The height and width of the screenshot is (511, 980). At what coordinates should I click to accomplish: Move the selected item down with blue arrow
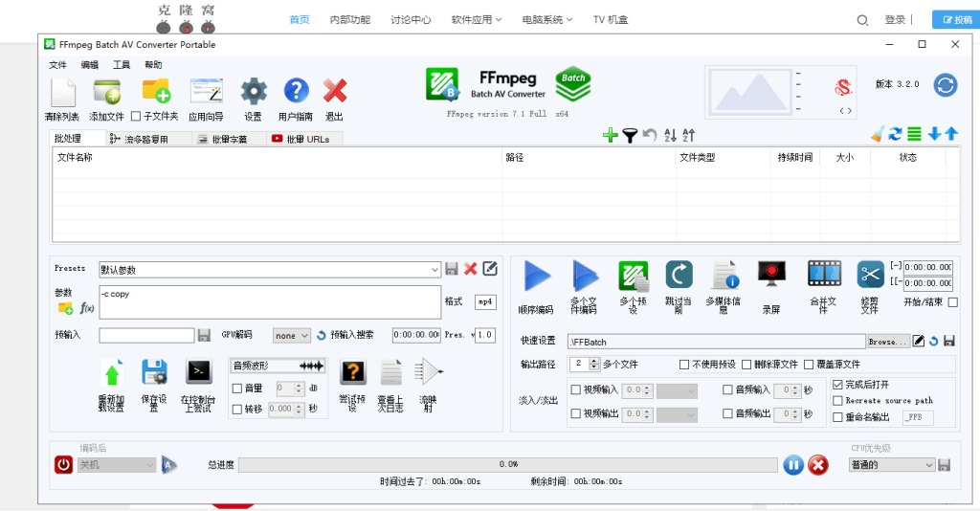coord(934,134)
